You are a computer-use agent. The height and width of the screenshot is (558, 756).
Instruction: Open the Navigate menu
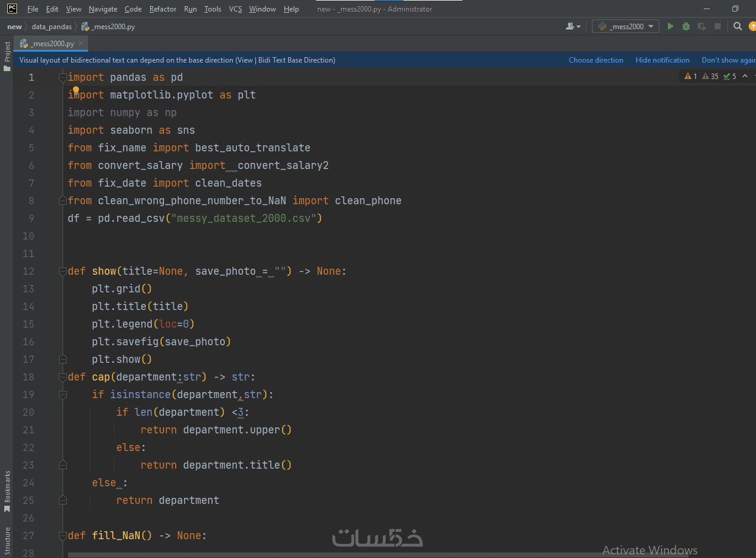click(x=103, y=9)
